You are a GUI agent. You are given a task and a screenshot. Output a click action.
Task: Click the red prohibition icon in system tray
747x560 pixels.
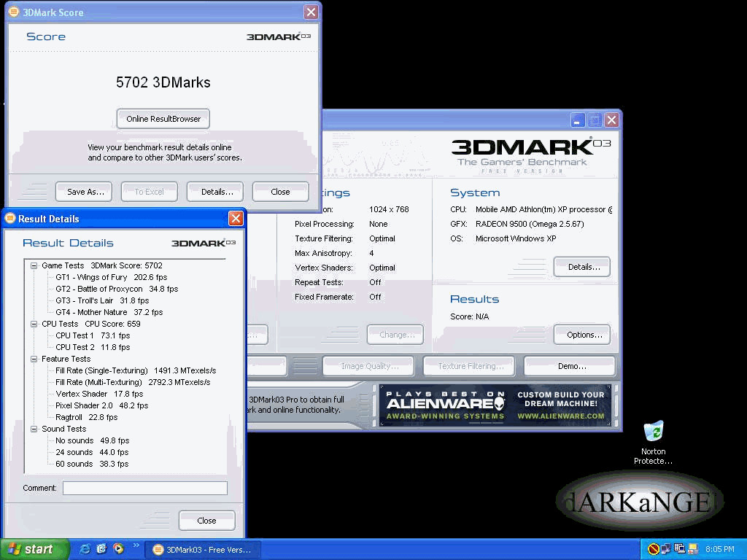coord(654,550)
